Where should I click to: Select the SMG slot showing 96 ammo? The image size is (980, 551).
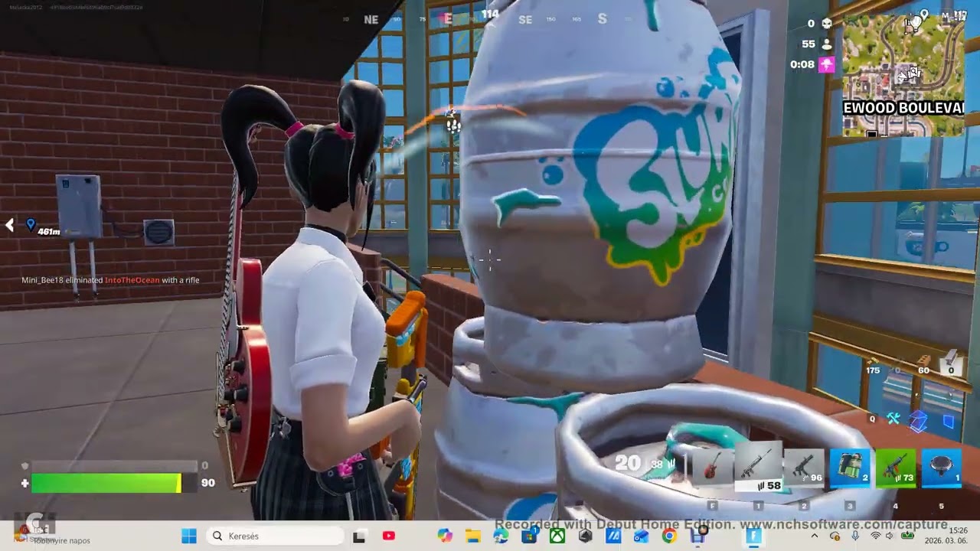(804, 468)
